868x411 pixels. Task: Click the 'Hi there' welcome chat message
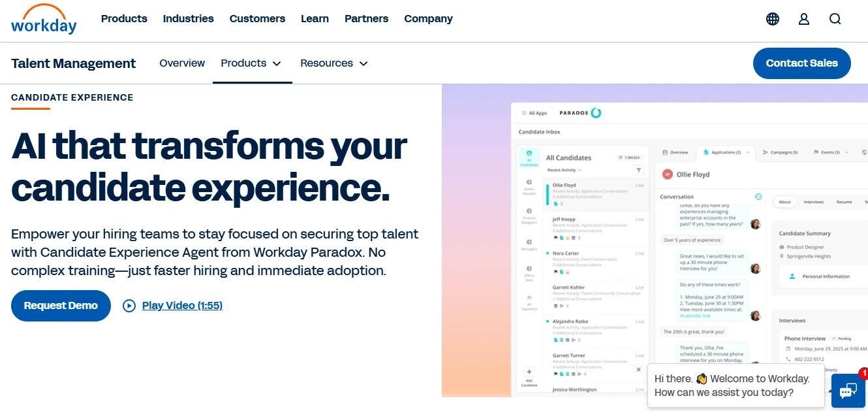pyautogui.click(x=736, y=386)
